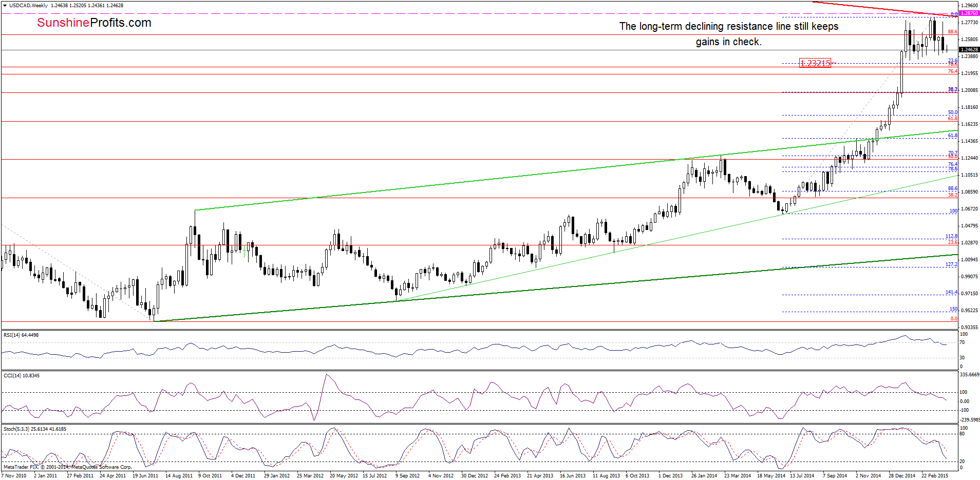
Task: Click the 20 level on Stochastic axis
Action: pyautogui.click(x=963, y=462)
